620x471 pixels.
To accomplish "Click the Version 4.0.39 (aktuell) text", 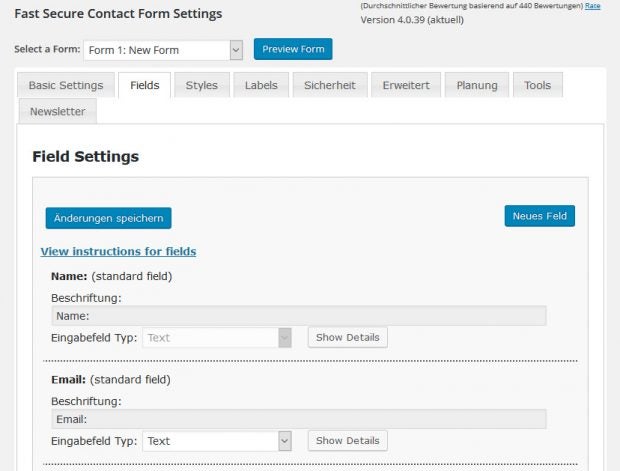I will [412, 20].
